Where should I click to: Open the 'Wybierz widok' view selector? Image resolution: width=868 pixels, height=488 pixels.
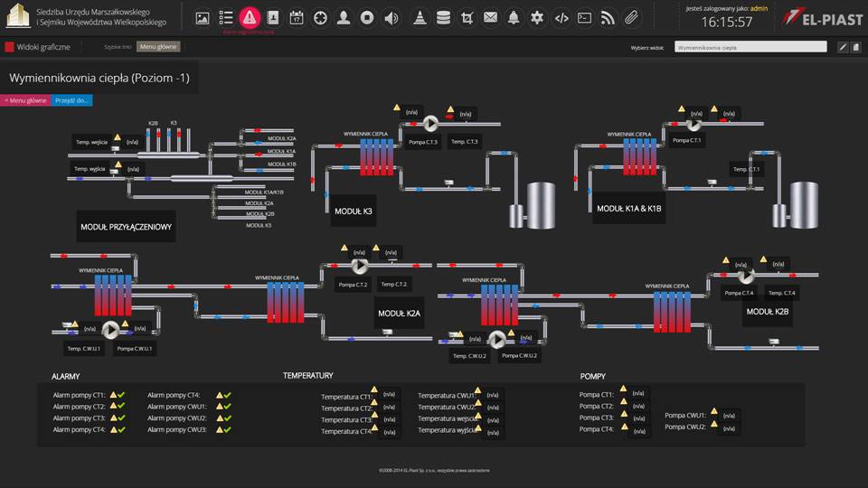tap(750, 47)
